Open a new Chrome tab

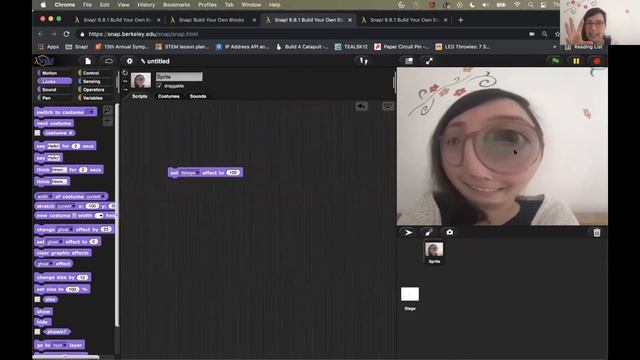click(x=460, y=20)
